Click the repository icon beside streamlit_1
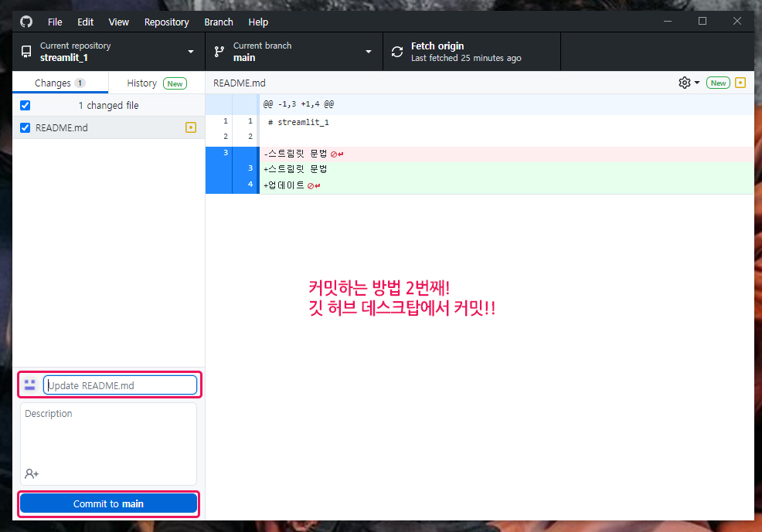Screen dimensions: 762x532 [x=26, y=52]
